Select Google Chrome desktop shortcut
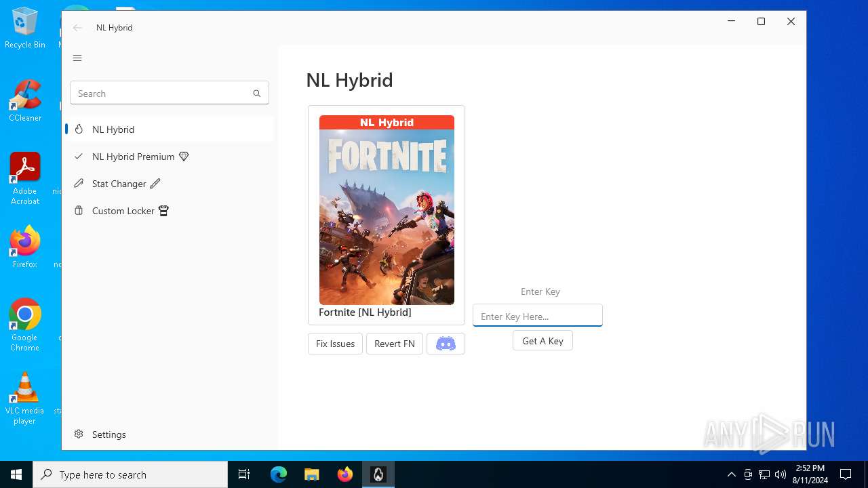This screenshot has height=488, width=868. (x=25, y=325)
